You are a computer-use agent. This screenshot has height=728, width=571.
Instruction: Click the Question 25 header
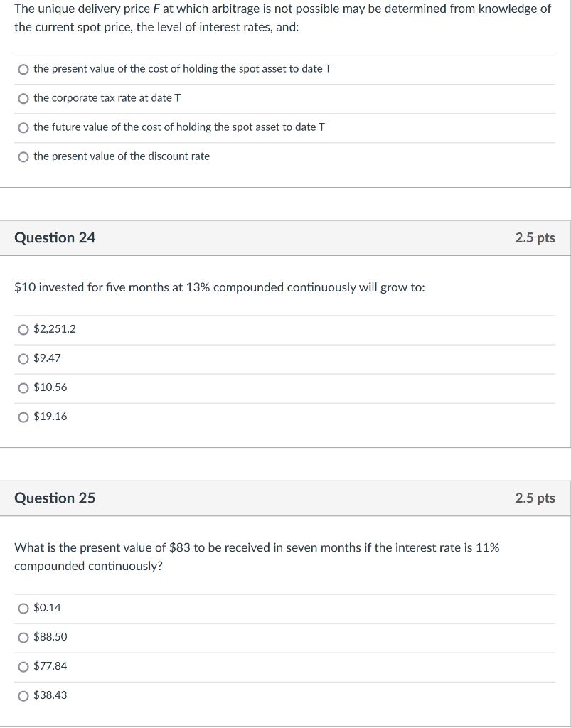(x=55, y=498)
